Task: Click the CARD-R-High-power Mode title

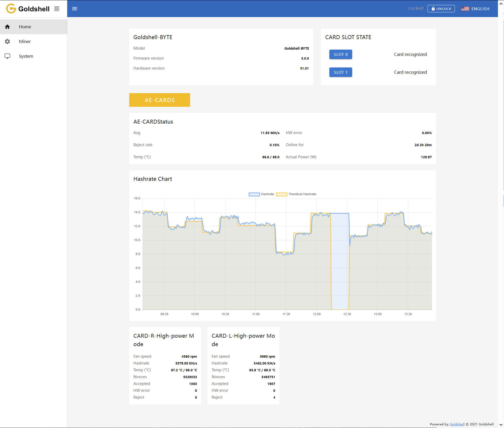Action: (164, 340)
